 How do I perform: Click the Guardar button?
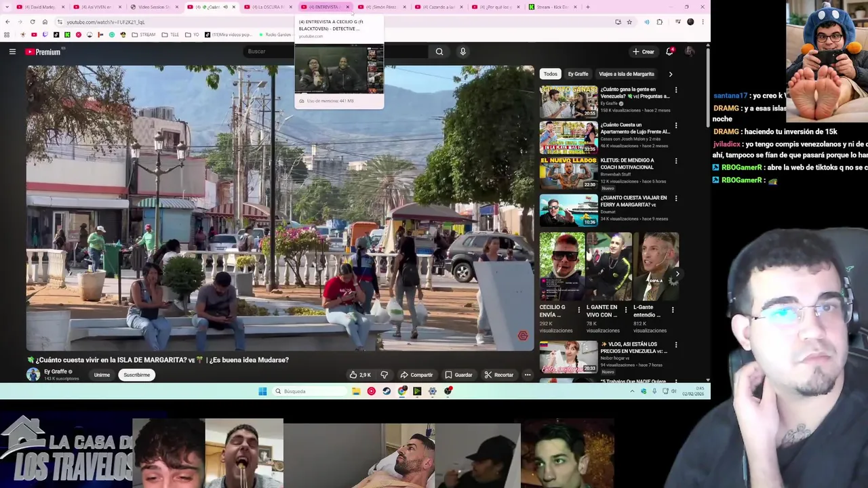(x=458, y=375)
